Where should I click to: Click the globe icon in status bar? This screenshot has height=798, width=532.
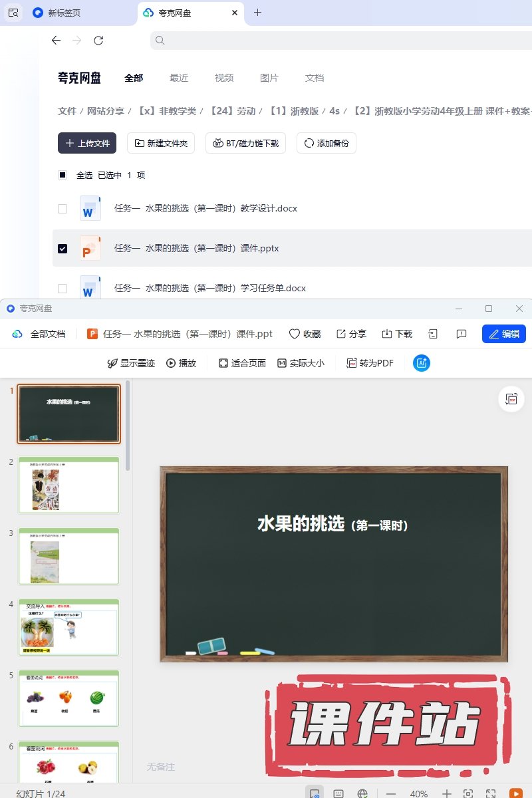[362, 793]
